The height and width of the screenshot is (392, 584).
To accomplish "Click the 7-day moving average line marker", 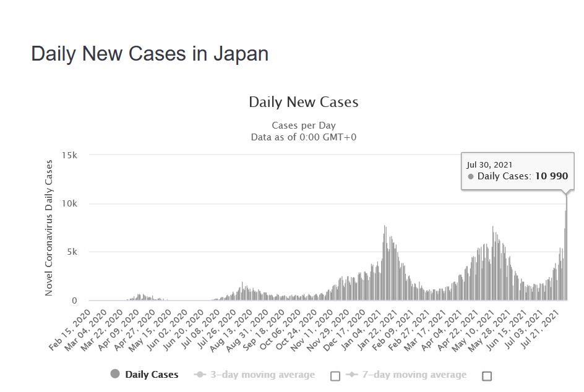I will [x=352, y=374].
